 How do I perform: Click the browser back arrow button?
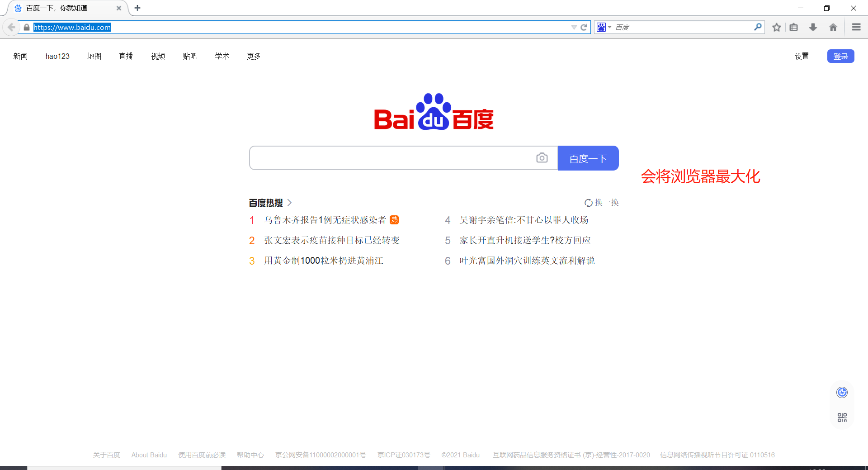(x=11, y=27)
